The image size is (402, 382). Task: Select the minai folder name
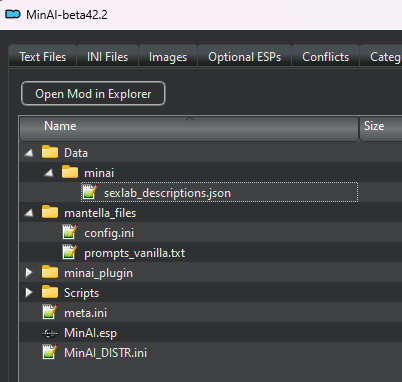pos(99,173)
